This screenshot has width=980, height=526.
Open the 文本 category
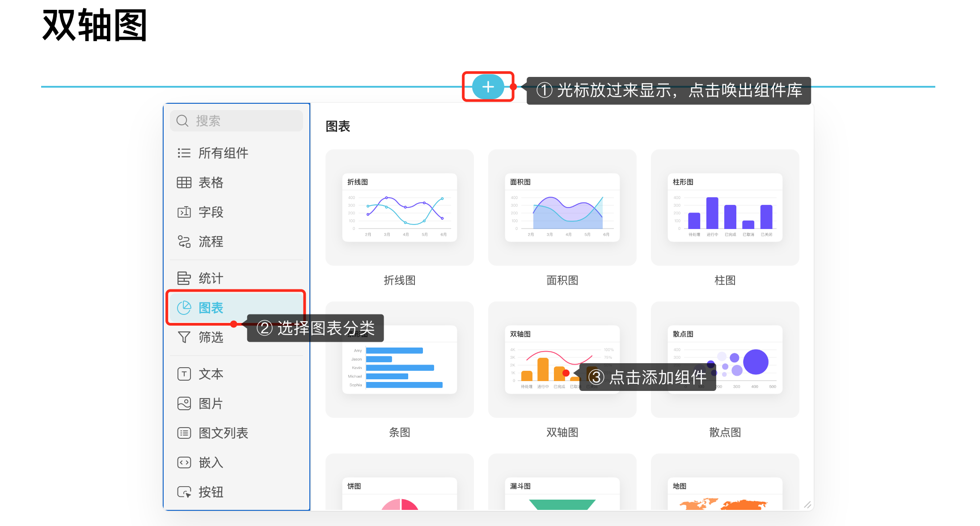click(237, 374)
